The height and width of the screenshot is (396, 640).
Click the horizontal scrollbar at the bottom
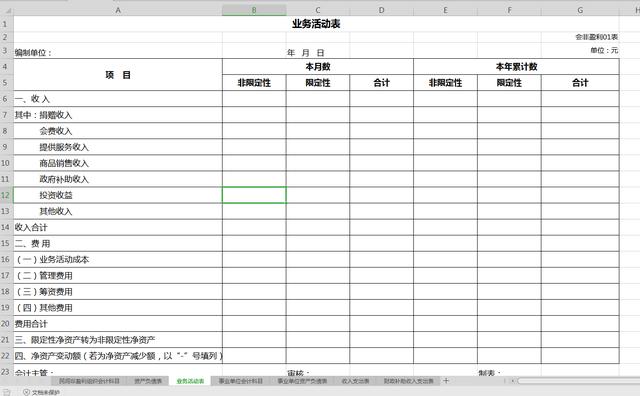[579, 381]
